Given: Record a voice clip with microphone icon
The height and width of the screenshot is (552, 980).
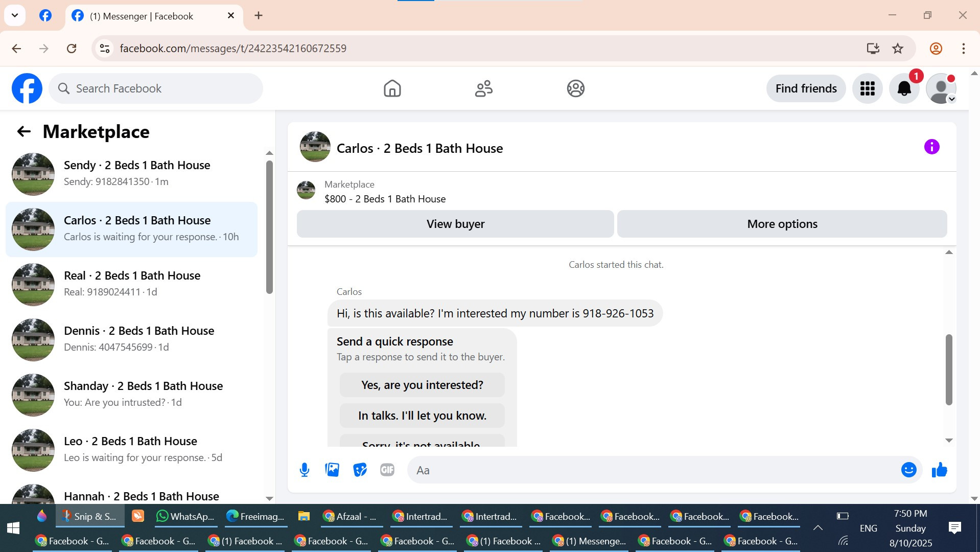Looking at the screenshot, I should click(x=305, y=470).
